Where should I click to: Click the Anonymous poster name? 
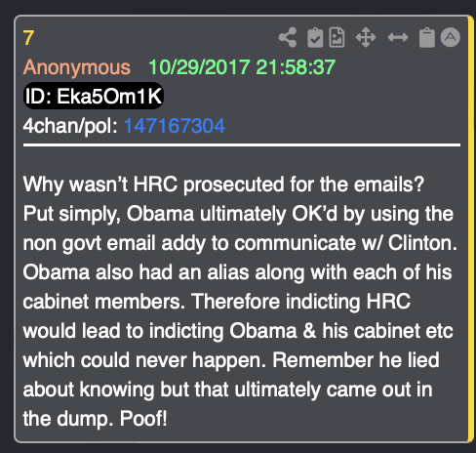(x=77, y=67)
